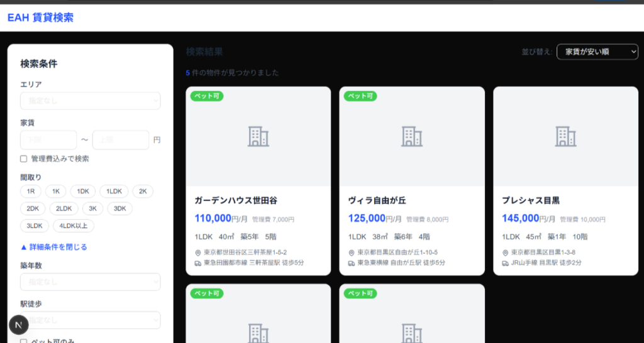Click the train icon beside 東急東横線 自由が丘駅

[352, 263]
